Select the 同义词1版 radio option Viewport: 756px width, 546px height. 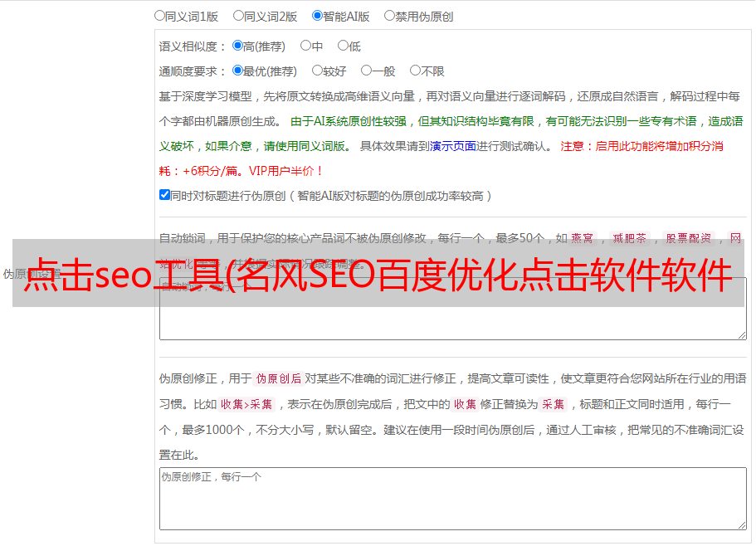(x=159, y=16)
